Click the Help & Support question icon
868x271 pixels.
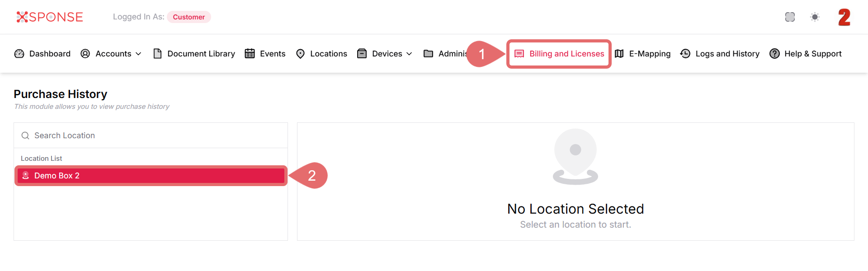[x=774, y=54]
